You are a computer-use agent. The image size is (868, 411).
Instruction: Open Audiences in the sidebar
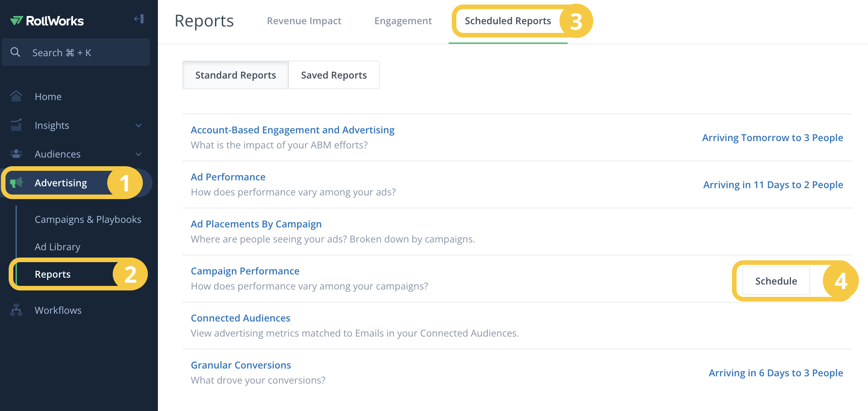tap(58, 154)
